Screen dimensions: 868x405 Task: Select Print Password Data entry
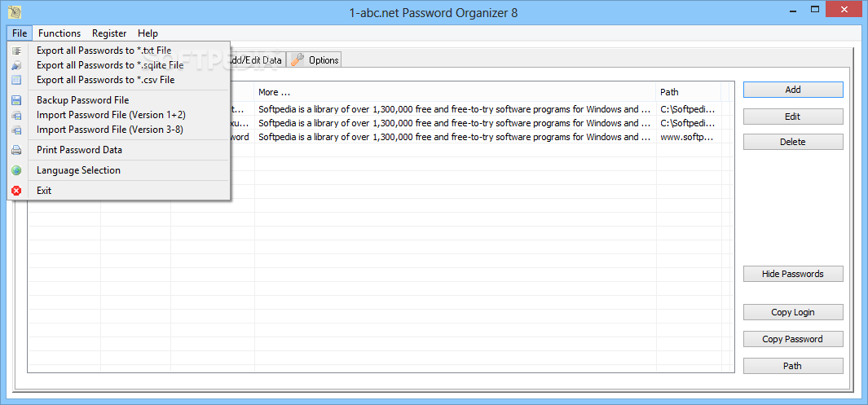(119, 150)
